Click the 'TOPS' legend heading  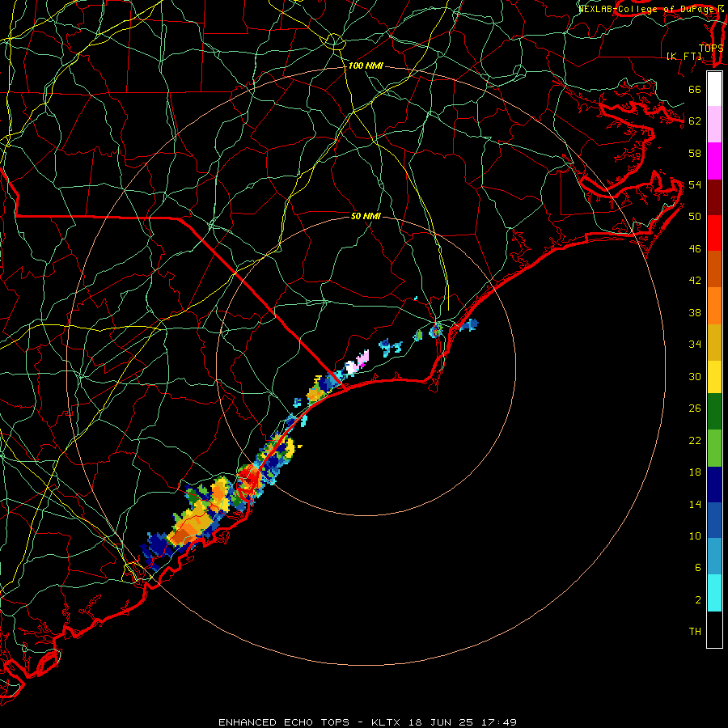tap(711, 48)
